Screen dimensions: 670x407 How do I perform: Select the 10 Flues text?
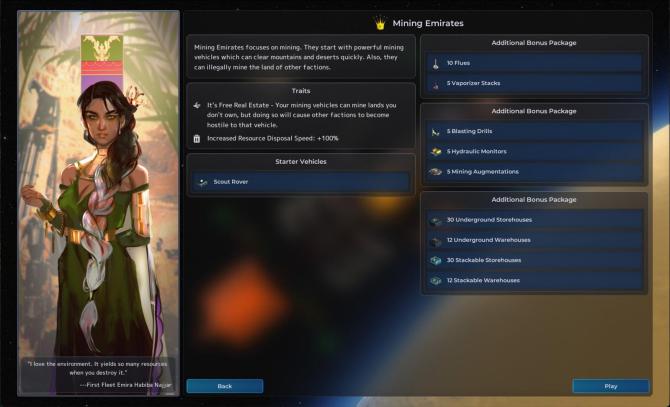[x=458, y=63]
